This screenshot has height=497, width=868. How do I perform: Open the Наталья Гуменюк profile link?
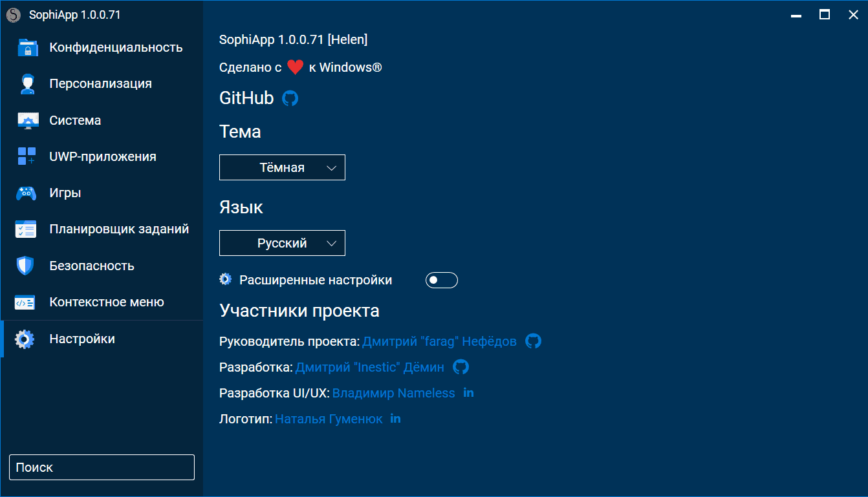(329, 419)
